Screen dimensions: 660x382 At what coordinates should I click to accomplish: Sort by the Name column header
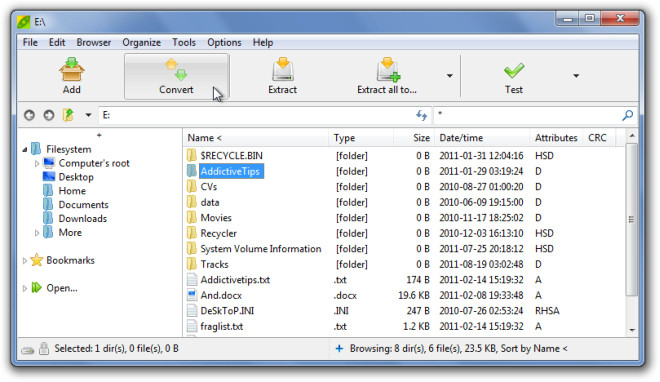[x=256, y=138]
